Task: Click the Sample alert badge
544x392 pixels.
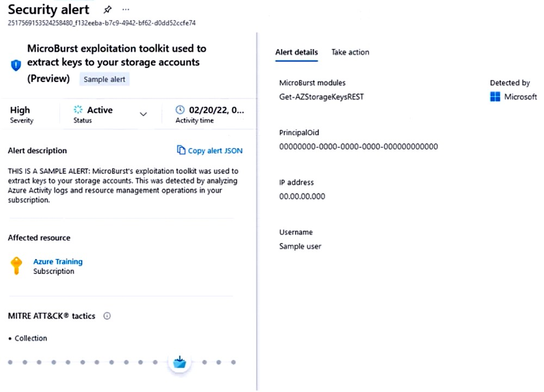Action: click(104, 79)
